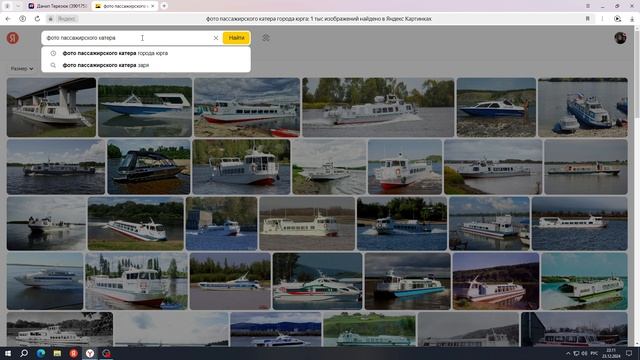Image resolution: width=640 pixels, height=360 pixels.
Task: Open the address bar three-dot menu
Action: (x=602, y=19)
